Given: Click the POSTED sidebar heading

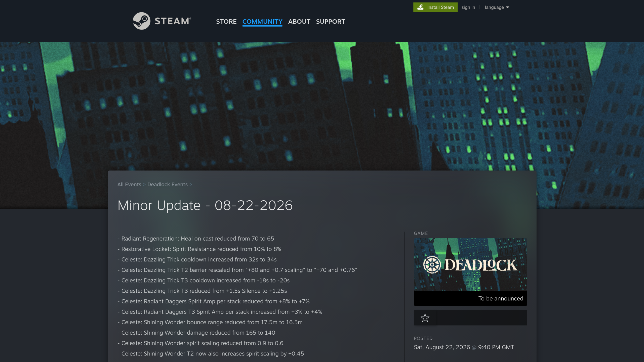Looking at the screenshot, I should [x=423, y=338].
